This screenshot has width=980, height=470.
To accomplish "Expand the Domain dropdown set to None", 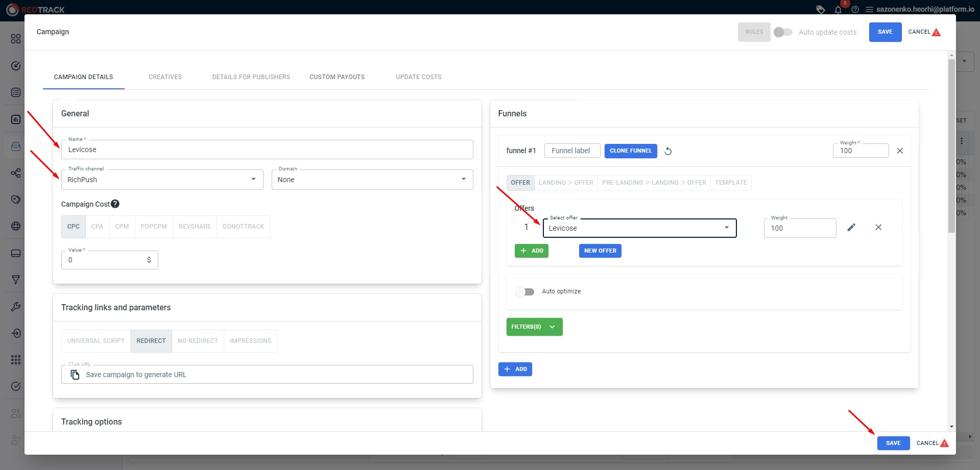I will tap(463, 179).
